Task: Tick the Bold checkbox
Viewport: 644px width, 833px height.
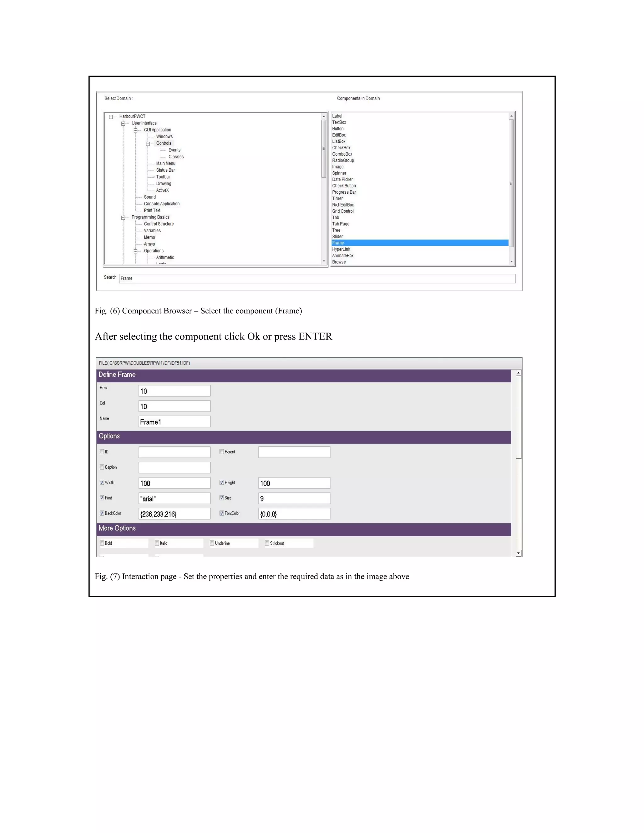Action: pos(102,543)
